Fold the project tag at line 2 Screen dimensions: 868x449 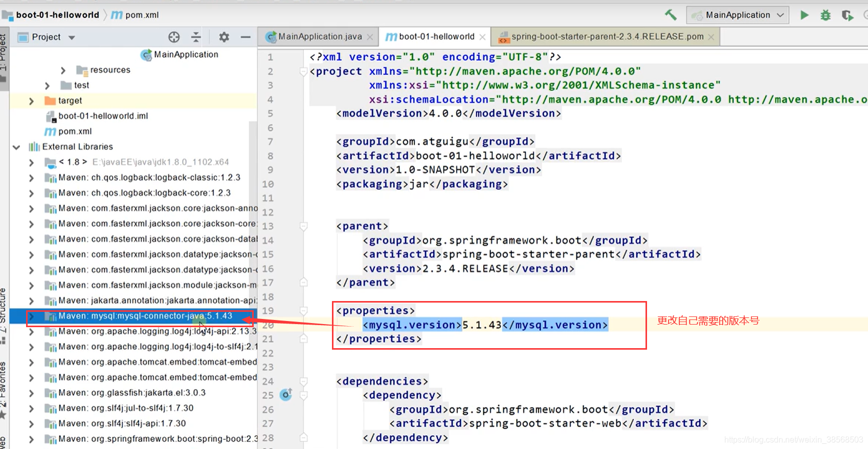click(x=303, y=71)
